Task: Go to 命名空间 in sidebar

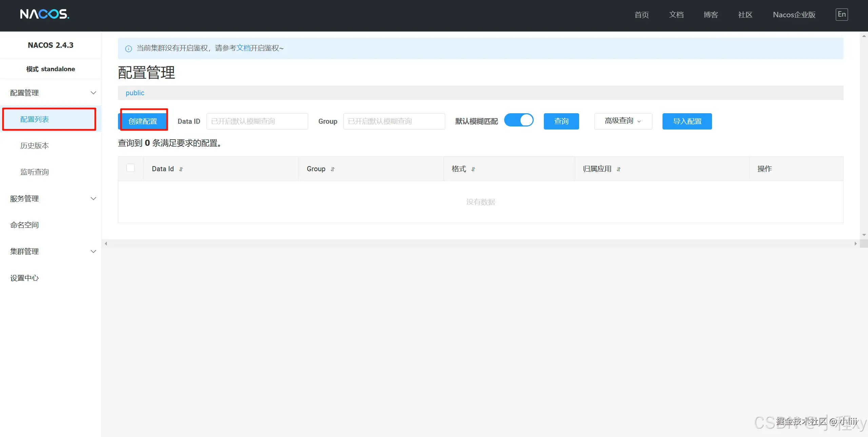Action: (x=24, y=225)
